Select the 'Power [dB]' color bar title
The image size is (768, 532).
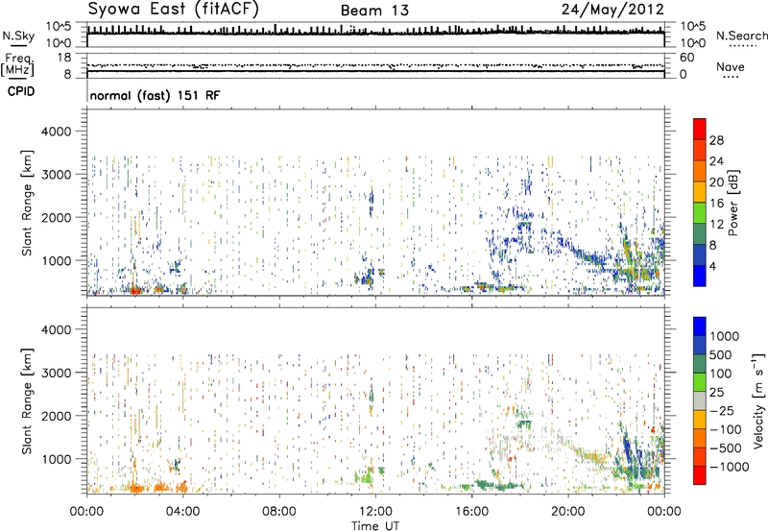tap(732, 203)
